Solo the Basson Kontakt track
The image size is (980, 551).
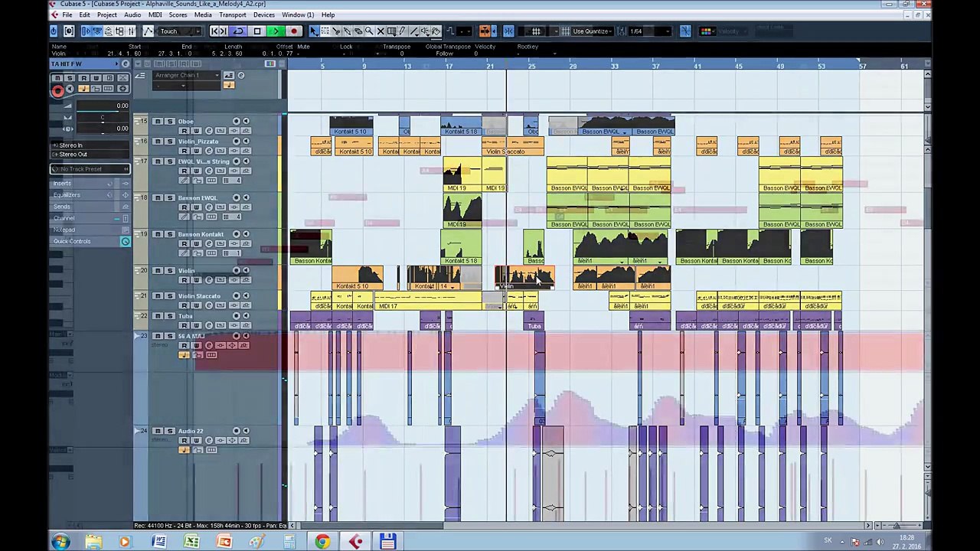point(170,234)
